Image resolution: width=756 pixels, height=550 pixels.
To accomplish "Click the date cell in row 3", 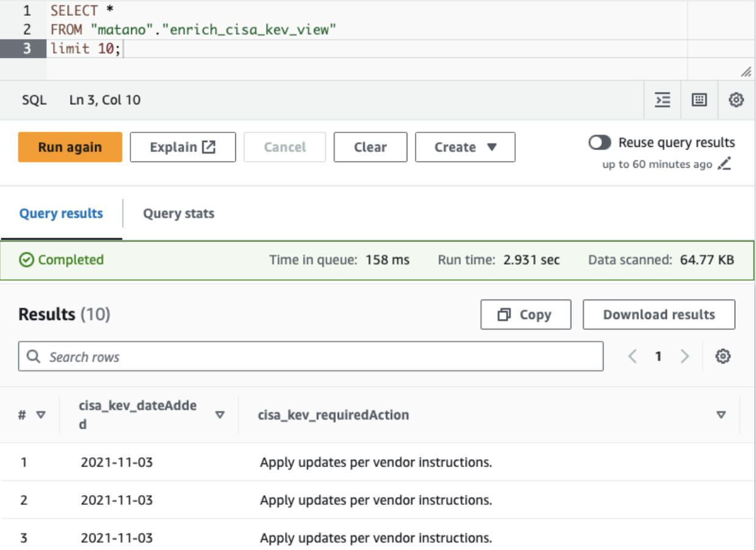I will [x=116, y=538].
